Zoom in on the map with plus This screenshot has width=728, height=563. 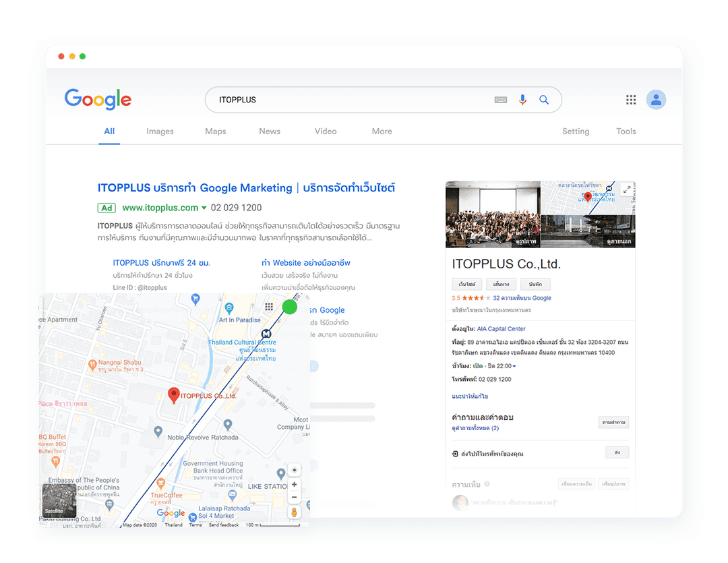[294, 485]
